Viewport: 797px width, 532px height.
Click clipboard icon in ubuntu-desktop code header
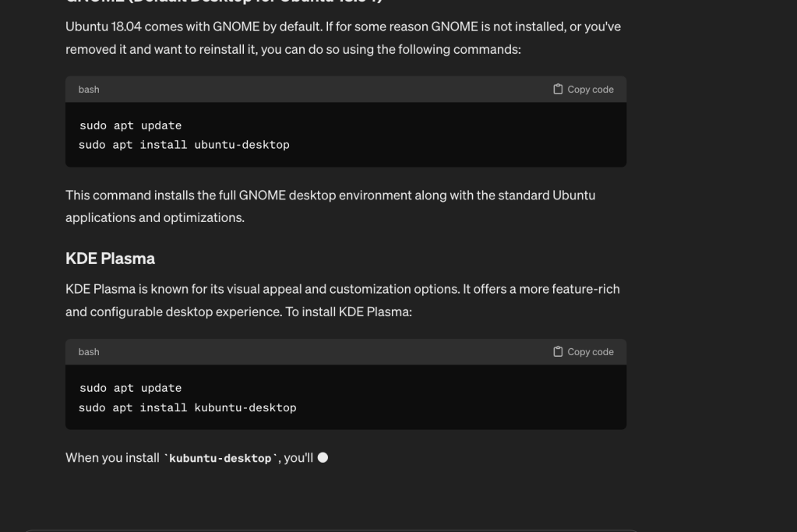558,90
